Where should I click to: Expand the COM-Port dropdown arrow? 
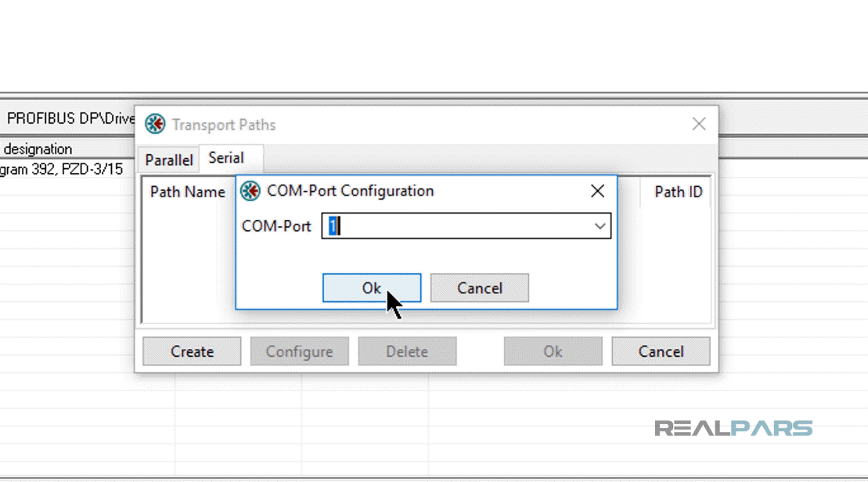(600, 226)
